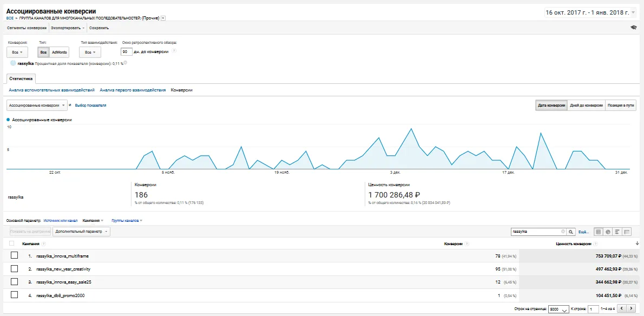Check the rassylka_new_year_creativity row checkbox

(x=14, y=269)
